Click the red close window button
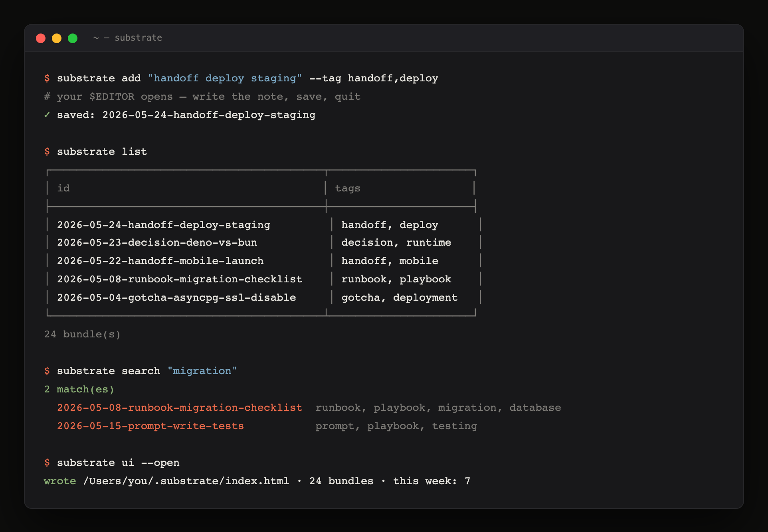The height and width of the screenshot is (532, 768). (41, 38)
